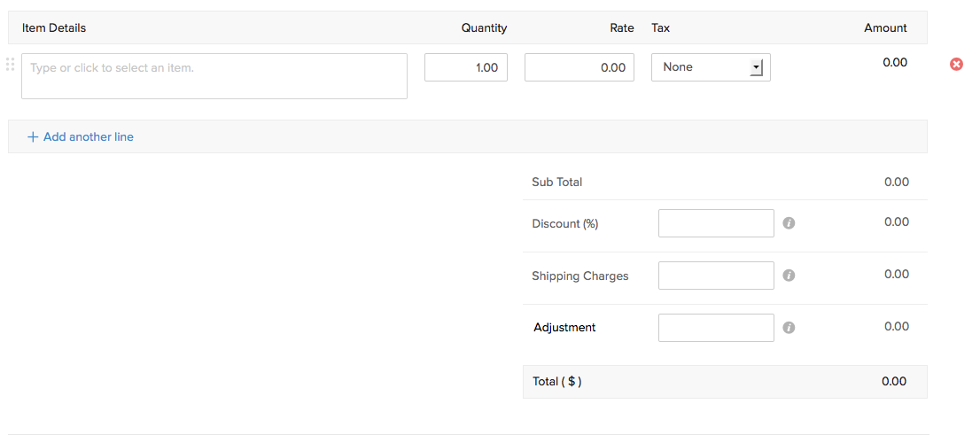Click the Rate field showing 0.00
This screenshot has height=435, width=980.
point(579,67)
